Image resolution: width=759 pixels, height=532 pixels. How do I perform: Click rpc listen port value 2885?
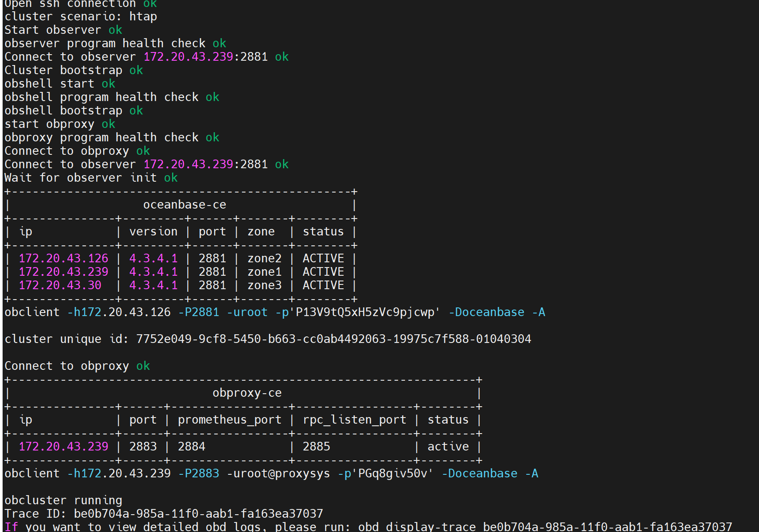click(x=316, y=447)
